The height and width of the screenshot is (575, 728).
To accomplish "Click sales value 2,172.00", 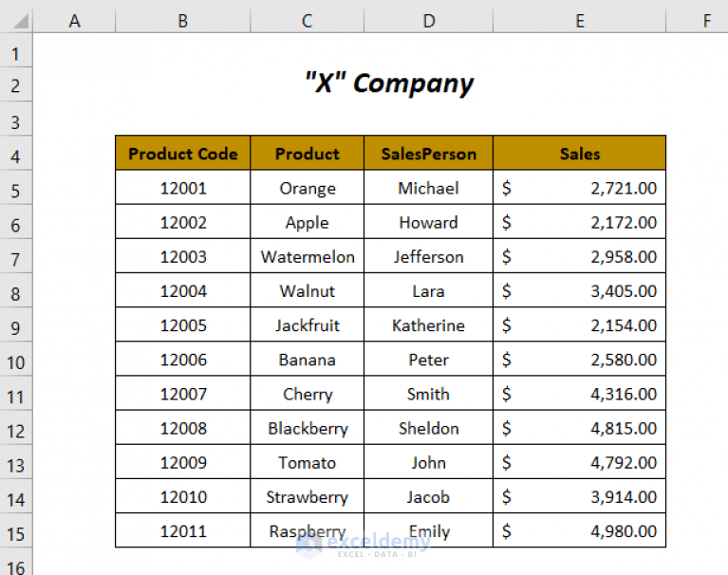I will [x=579, y=222].
